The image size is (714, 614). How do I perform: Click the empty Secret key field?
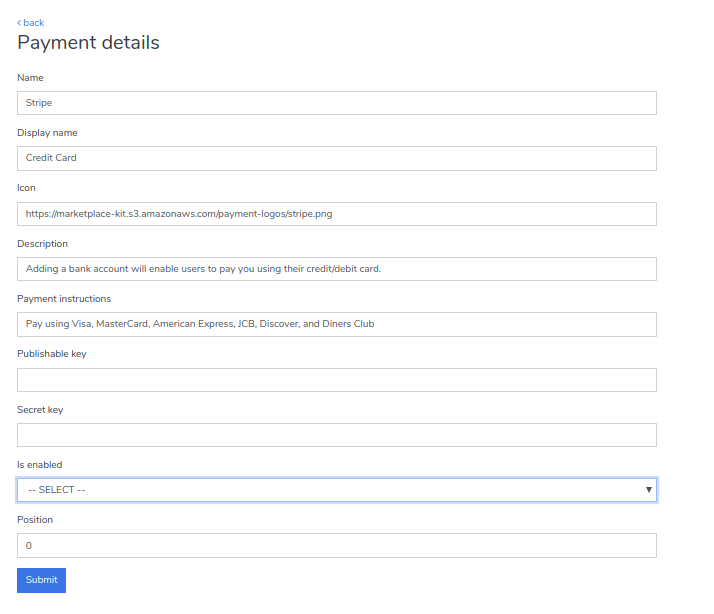pyautogui.click(x=336, y=435)
